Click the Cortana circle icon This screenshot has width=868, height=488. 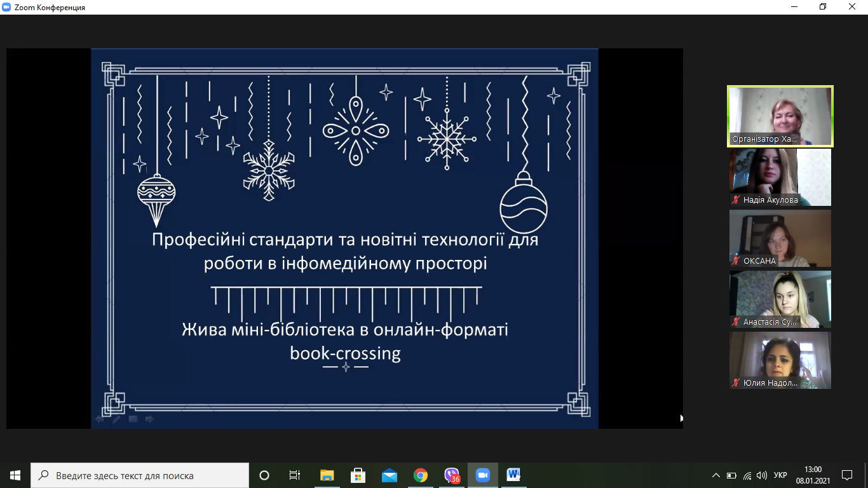[264, 475]
